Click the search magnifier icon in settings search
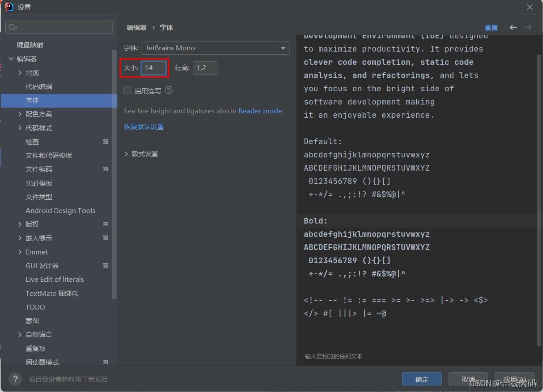 [x=13, y=27]
